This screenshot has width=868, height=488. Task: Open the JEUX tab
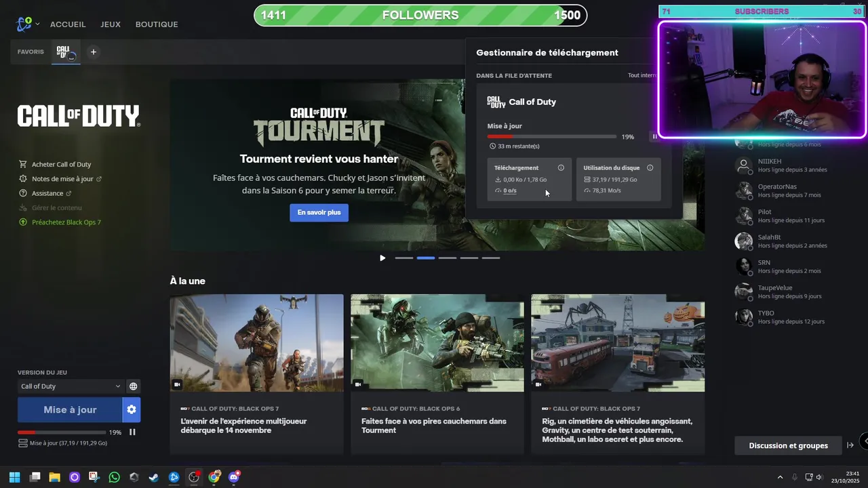pos(111,24)
